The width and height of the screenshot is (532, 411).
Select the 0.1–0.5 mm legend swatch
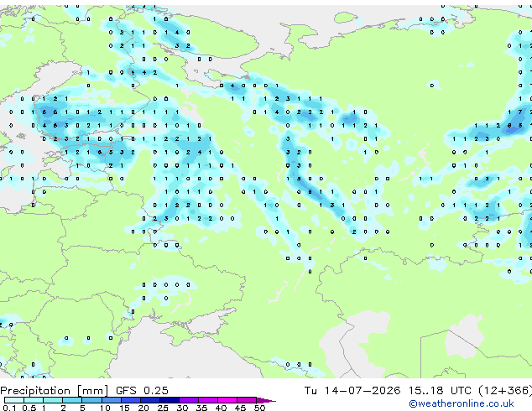tap(14, 400)
